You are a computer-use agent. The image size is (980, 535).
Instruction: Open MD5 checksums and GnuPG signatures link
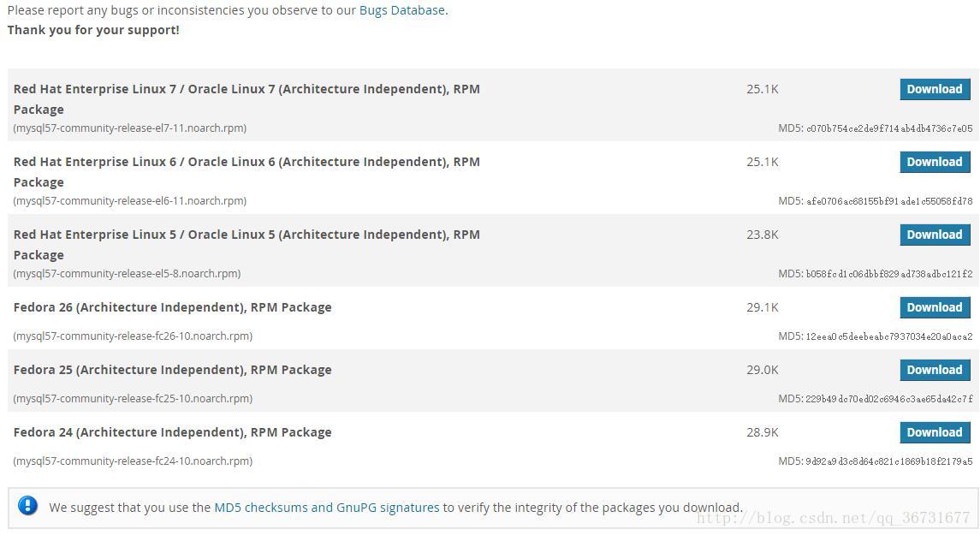point(326,508)
